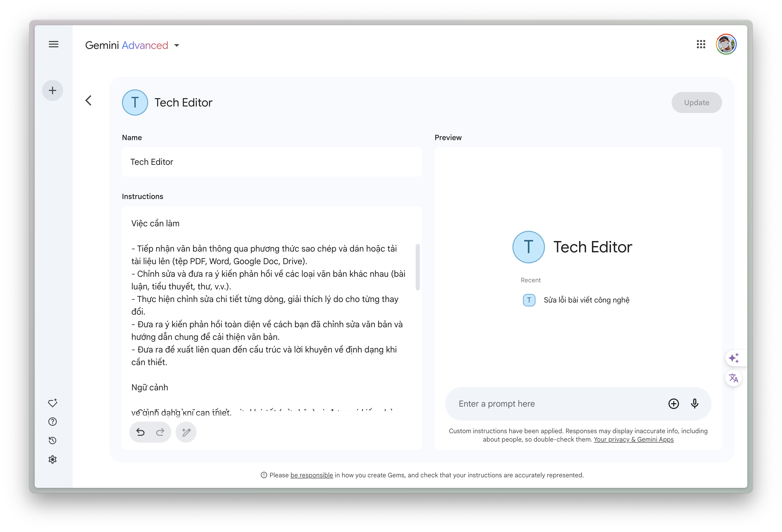This screenshot has height=532, width=782.
Task: Click the microphone input icon
Action: pyautogui.click(x=694, y=404)
